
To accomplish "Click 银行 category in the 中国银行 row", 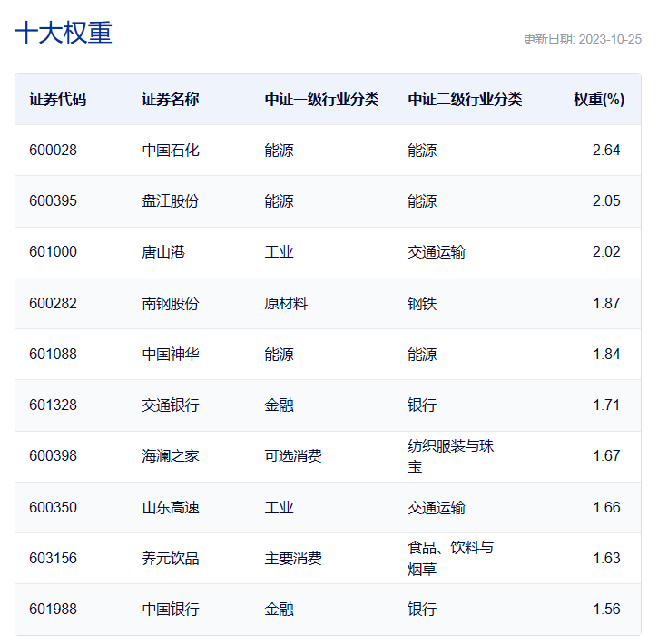I will coord(422,609).
